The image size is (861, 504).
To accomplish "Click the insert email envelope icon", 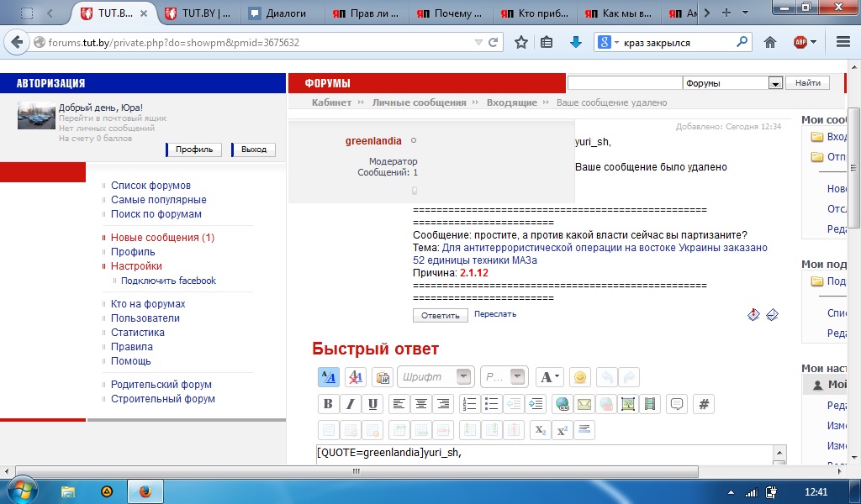I will tap(584, 404).
